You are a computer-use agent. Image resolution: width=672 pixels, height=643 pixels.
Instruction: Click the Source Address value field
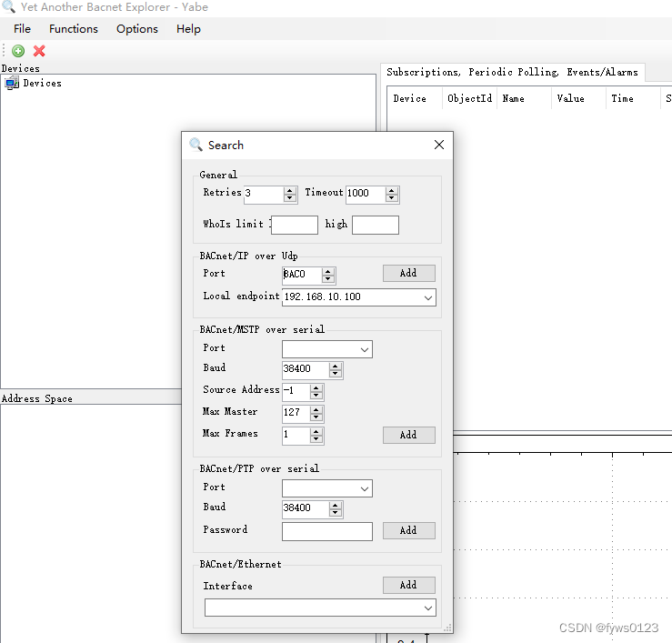pos(296,391)
